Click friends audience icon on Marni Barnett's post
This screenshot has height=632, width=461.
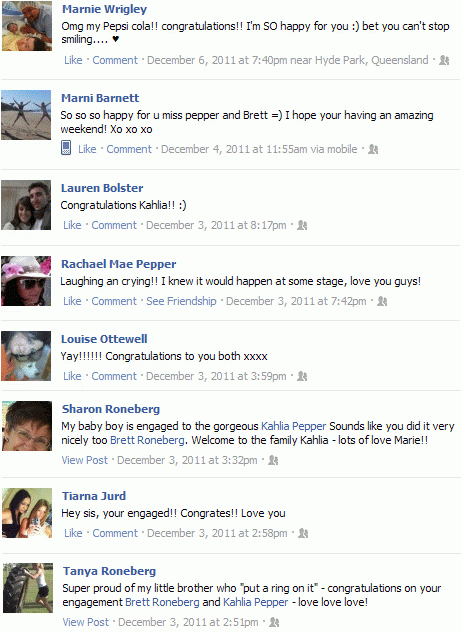373,150
